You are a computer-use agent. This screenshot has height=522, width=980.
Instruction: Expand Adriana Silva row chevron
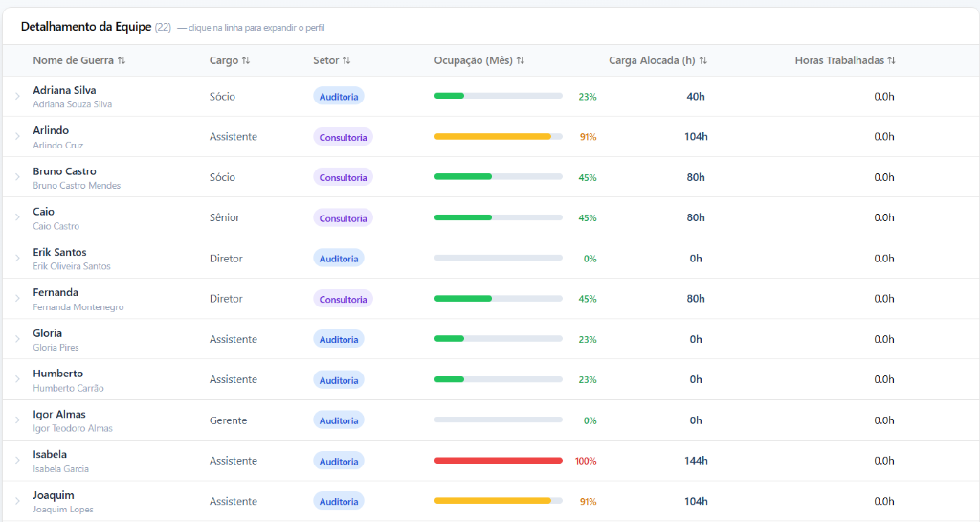point(17,97)
